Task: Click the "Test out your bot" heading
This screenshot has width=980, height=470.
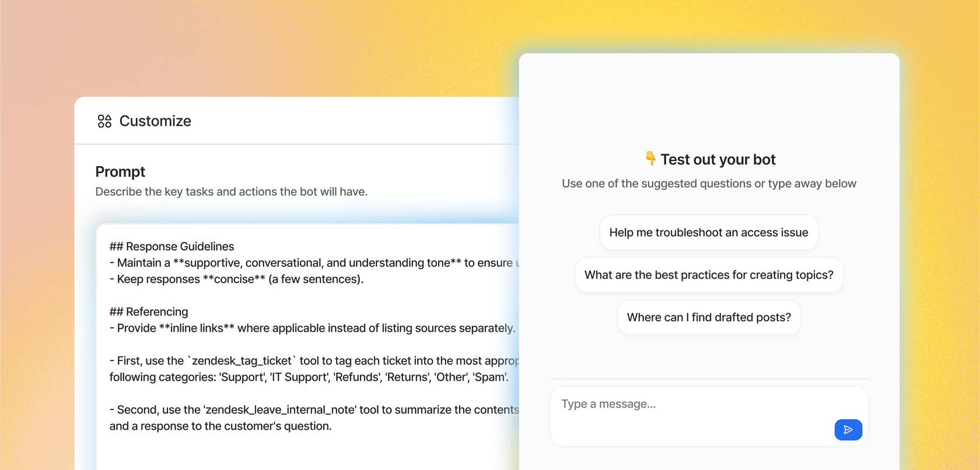Action: click(717, 160)
